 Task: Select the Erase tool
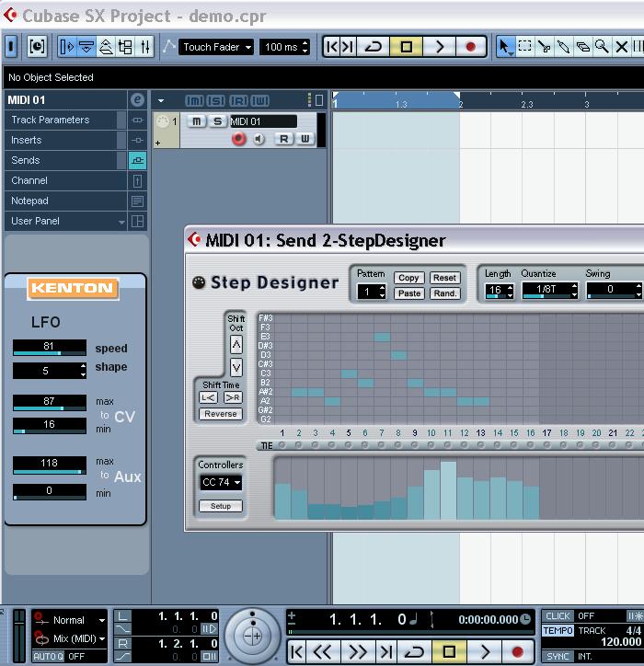583,46
